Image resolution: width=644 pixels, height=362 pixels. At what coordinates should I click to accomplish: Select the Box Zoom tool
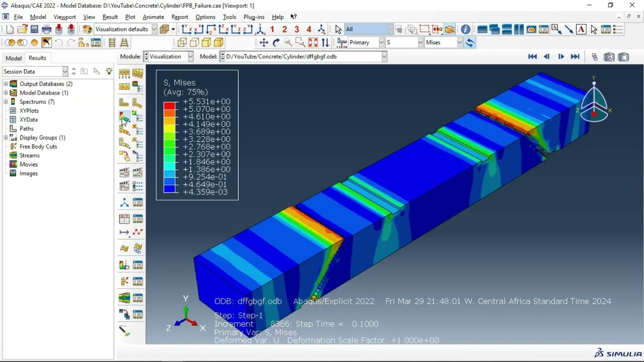pyautogui.click(x=300, y=43)
